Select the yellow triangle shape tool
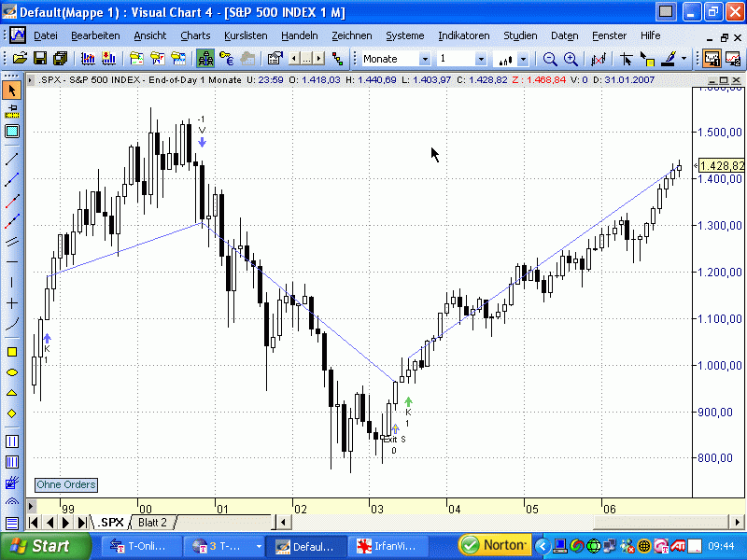747x560 pixels. [x=12, y=393]
